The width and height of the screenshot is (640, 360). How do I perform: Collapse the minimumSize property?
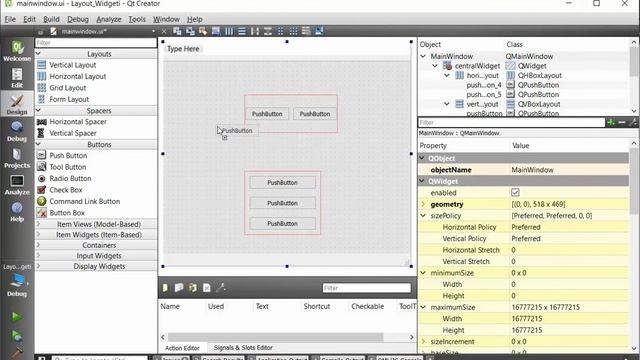423,273
